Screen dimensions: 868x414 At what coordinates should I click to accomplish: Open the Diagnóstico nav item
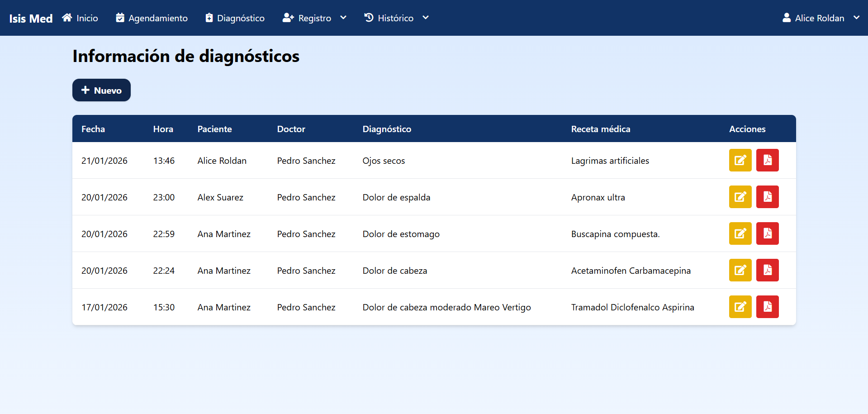point(235,18)
